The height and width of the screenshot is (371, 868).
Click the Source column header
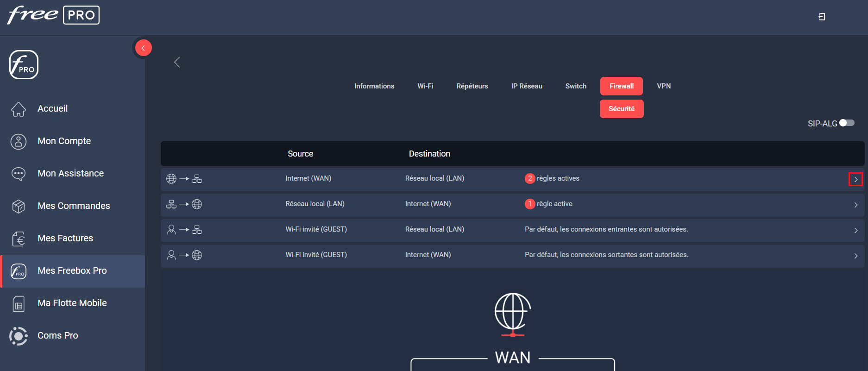(x=300, y=154)
